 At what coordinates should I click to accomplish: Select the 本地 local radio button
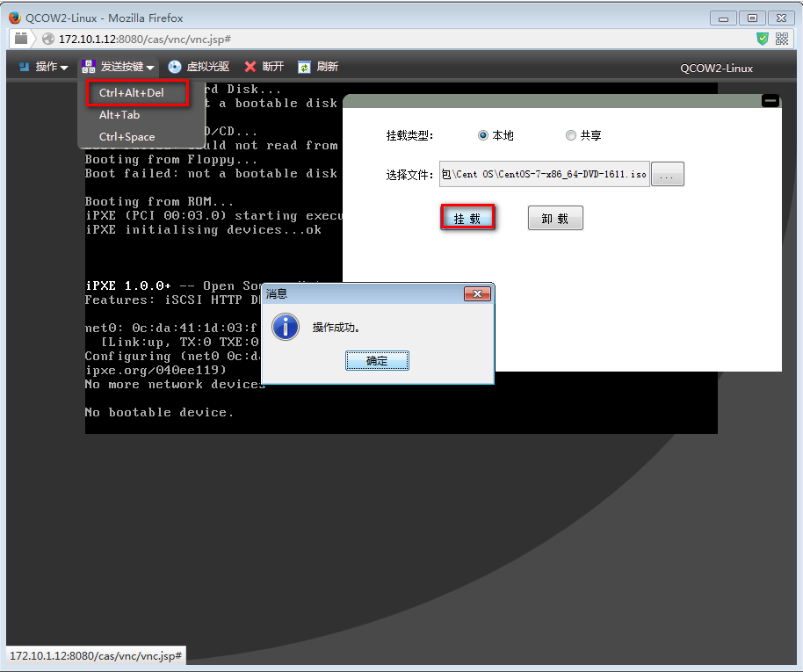pyautogui.click(x=483, y=135)
